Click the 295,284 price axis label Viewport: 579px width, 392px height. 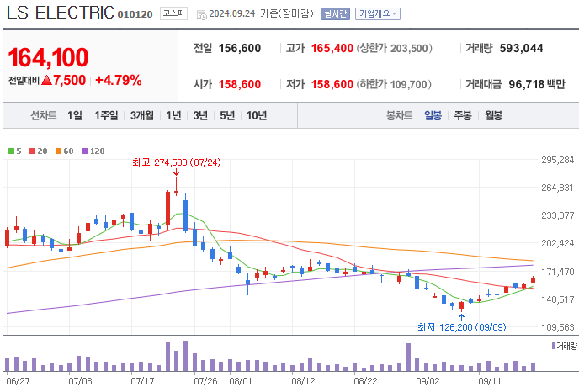558,160
